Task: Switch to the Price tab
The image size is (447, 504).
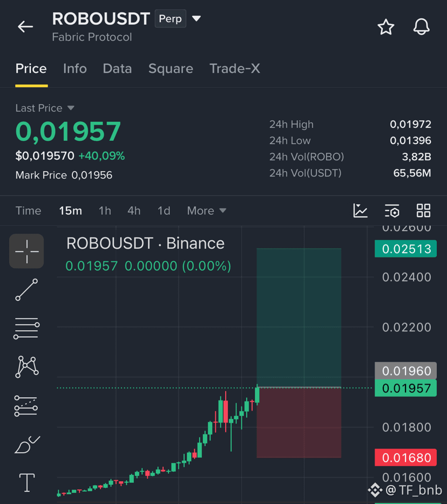Action: point(31,69)
